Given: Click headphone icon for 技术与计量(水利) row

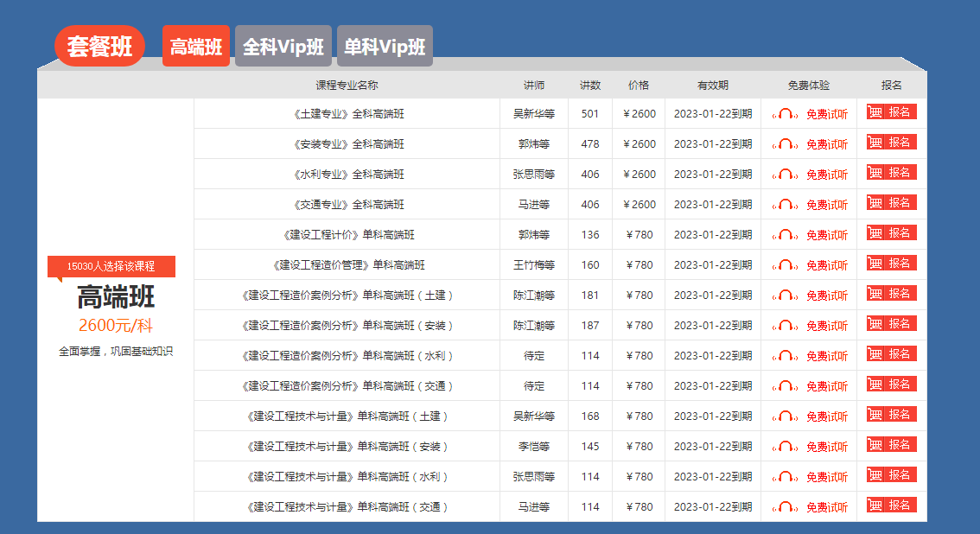Looking at the screenshot, I should coord(785,477).
